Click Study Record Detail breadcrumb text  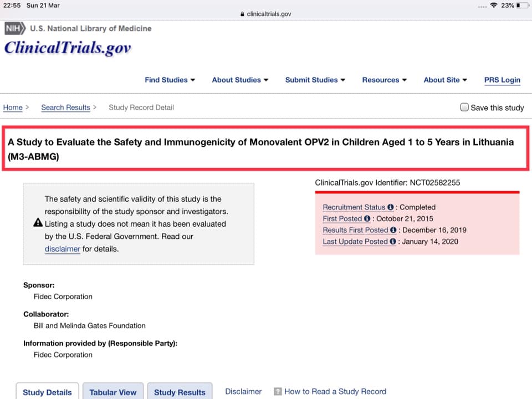click(141, 108)
